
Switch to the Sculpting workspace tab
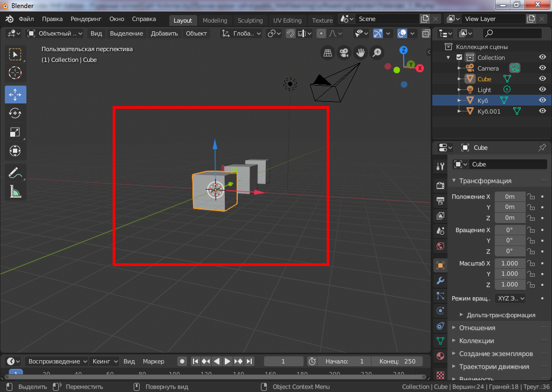click(x=250, y=20)
